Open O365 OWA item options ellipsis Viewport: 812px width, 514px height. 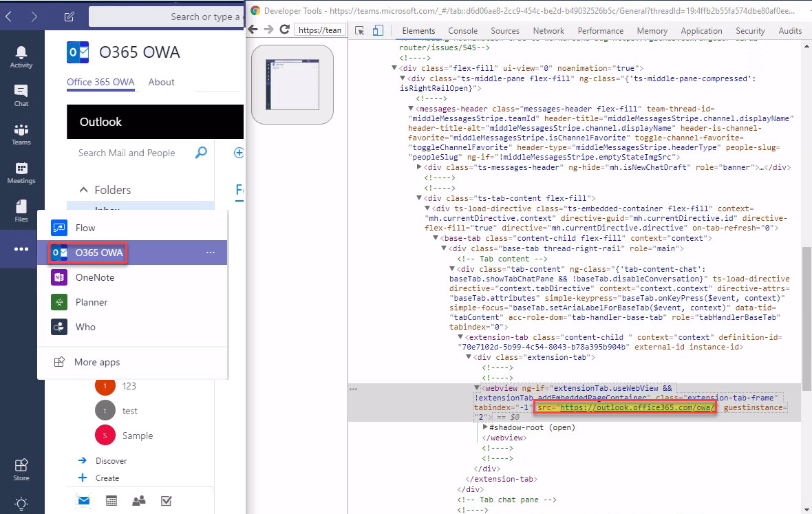(x=211, y=253)
